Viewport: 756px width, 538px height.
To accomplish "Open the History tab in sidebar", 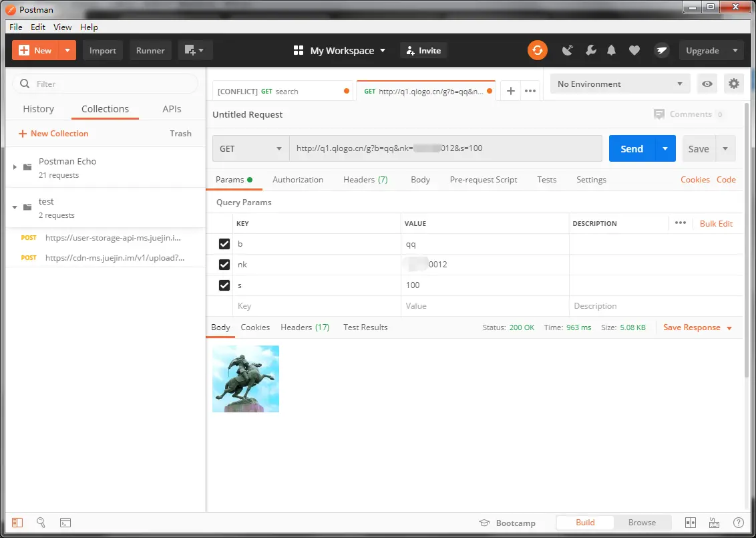I will (39, 109).
